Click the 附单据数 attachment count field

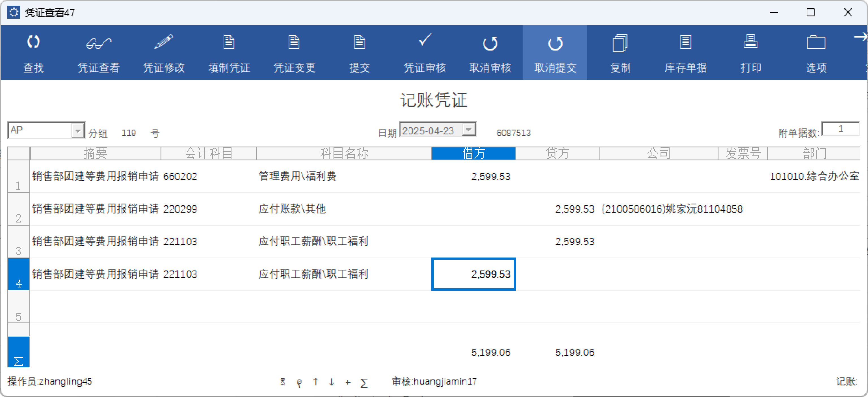pos(840,129)
